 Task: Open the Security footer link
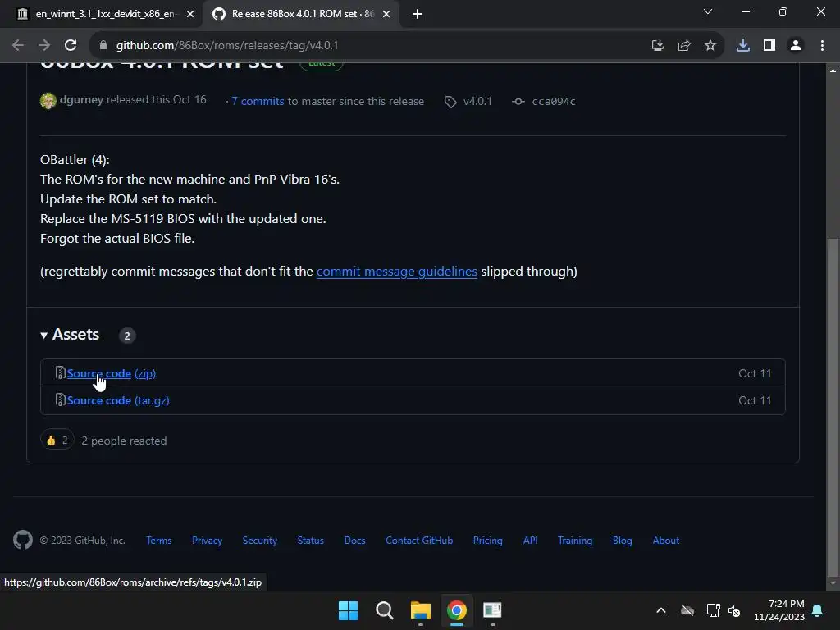tap(260, 541)
